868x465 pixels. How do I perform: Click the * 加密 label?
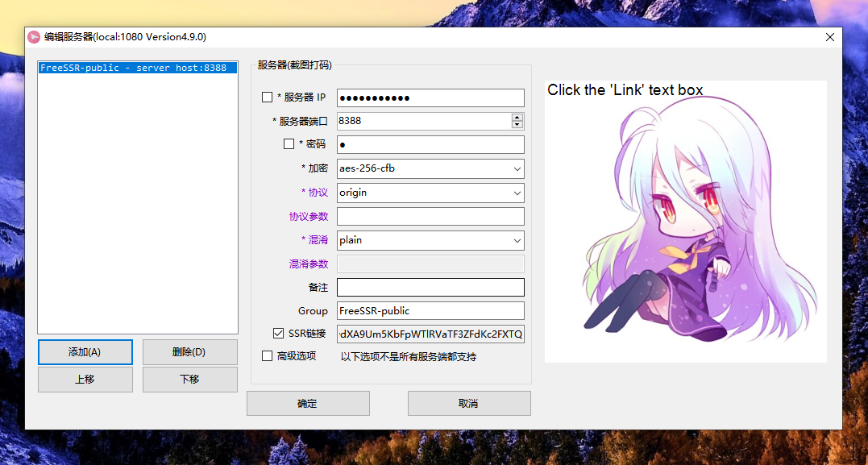[x=314, y=168]
